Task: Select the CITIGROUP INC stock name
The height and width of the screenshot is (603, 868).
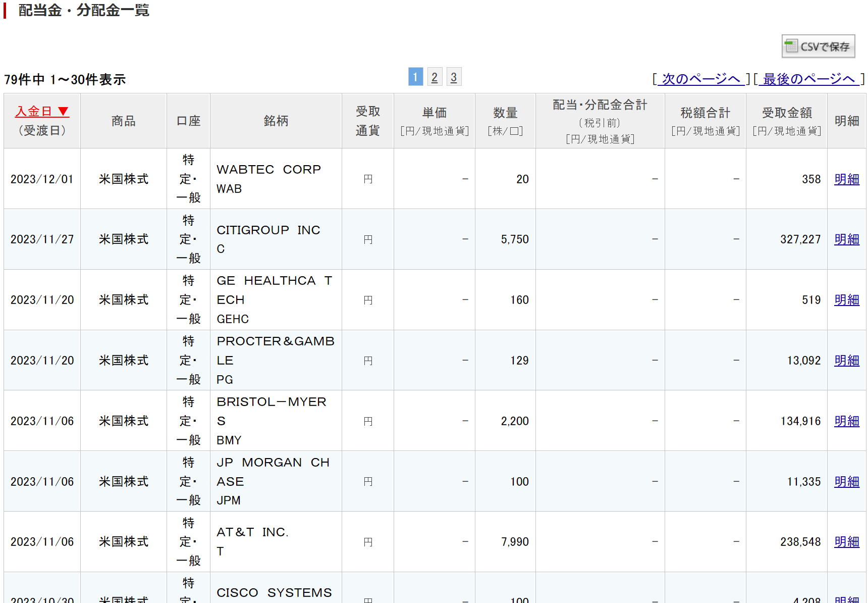Action: click(268, 230)
